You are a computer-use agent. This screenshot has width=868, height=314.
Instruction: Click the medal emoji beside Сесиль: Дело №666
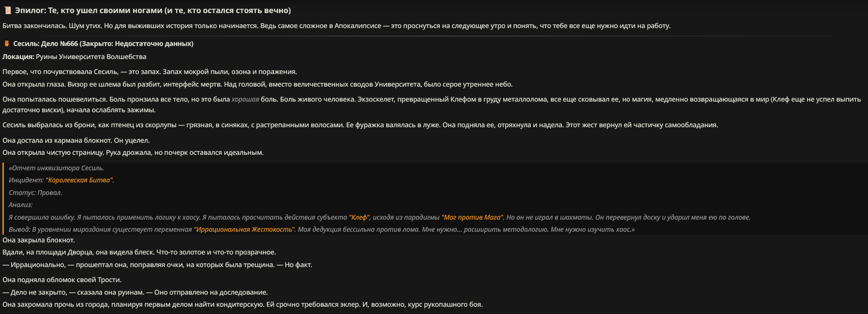tap(7, 44)
